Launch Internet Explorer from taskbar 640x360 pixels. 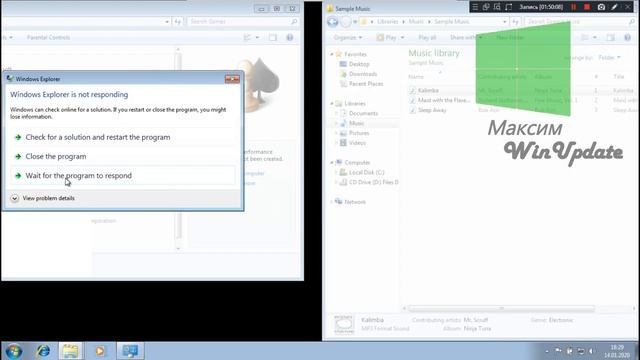(x=43, y=351)
